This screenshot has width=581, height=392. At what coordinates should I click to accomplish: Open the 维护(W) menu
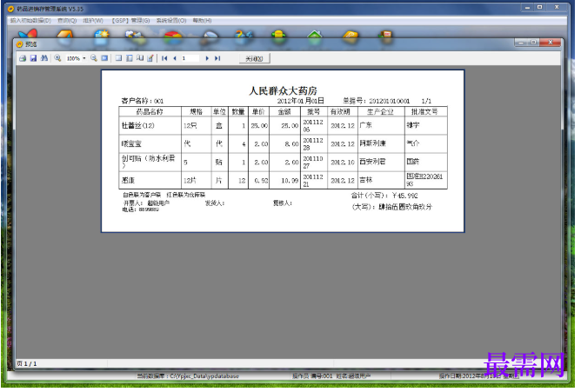pyautogui.click(x=93, y=20)
